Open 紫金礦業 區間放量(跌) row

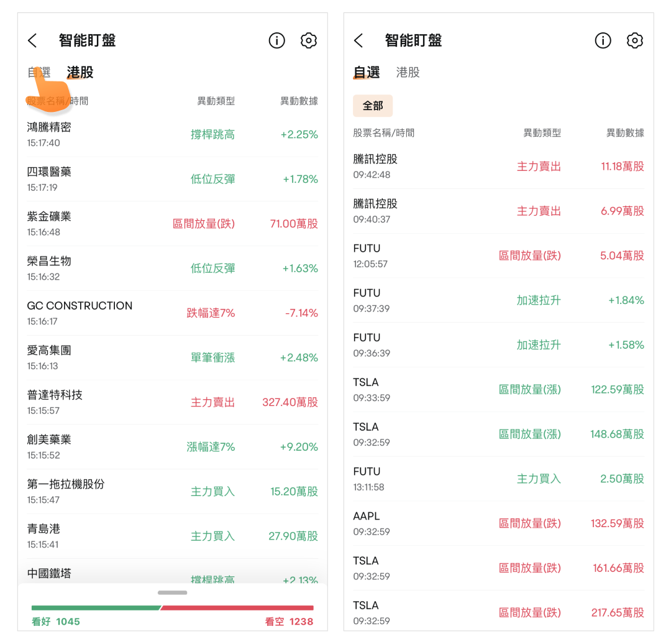172,224
